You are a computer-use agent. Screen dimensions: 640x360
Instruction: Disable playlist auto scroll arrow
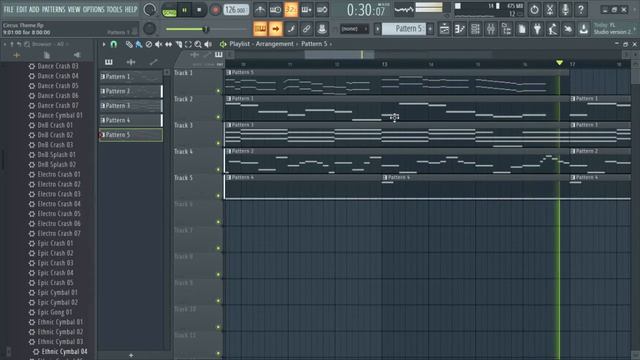tap(276, 29)
